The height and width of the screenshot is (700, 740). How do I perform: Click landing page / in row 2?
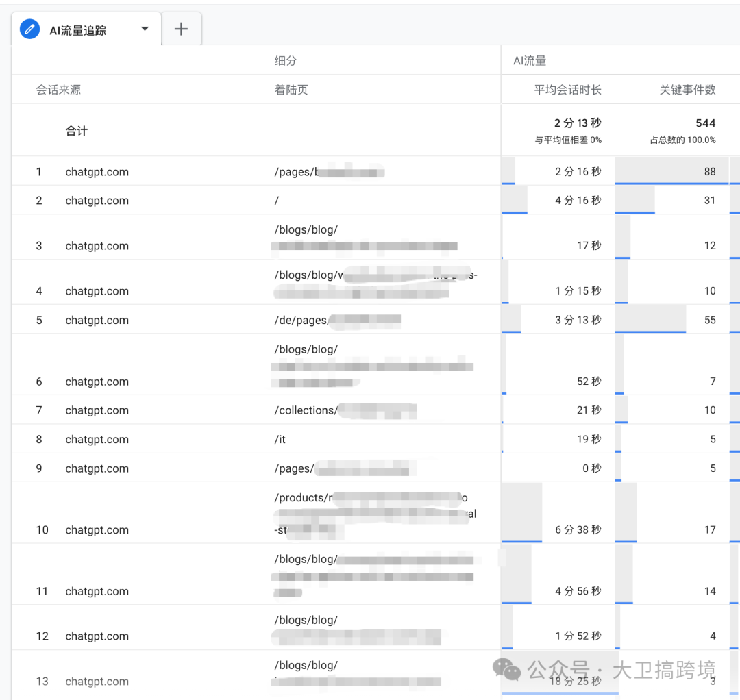277,201
